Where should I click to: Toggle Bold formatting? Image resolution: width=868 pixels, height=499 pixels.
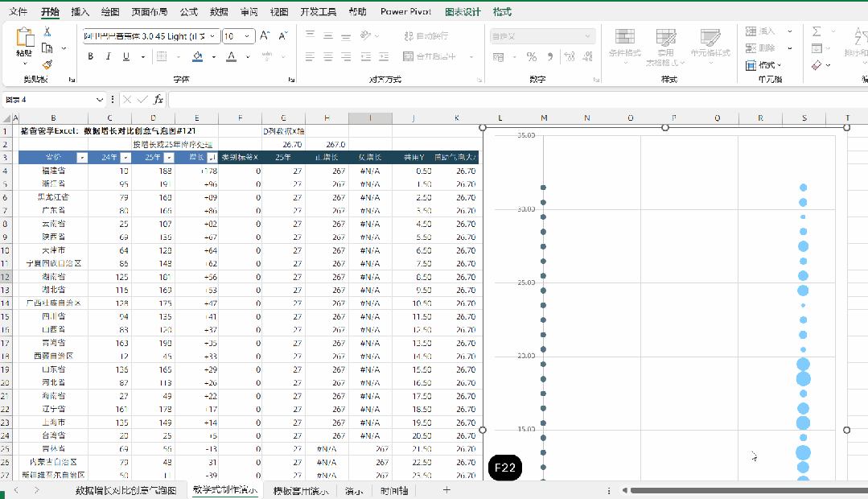[x=91, y=56]
